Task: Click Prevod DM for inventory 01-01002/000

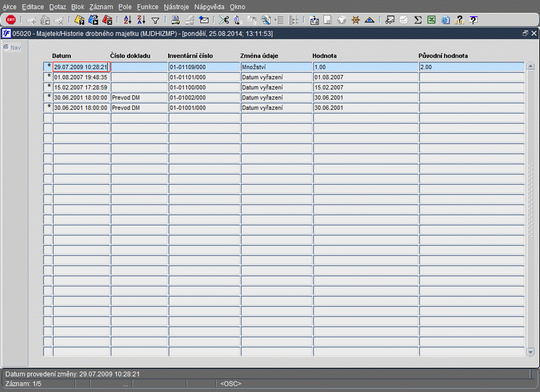Action: pos(139,97)
